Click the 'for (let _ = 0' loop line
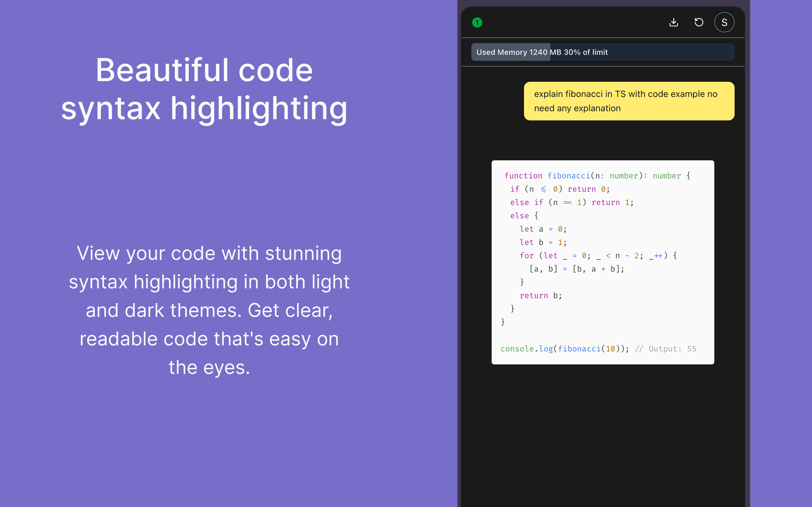812x507 pixels. [x=598, y=256]
